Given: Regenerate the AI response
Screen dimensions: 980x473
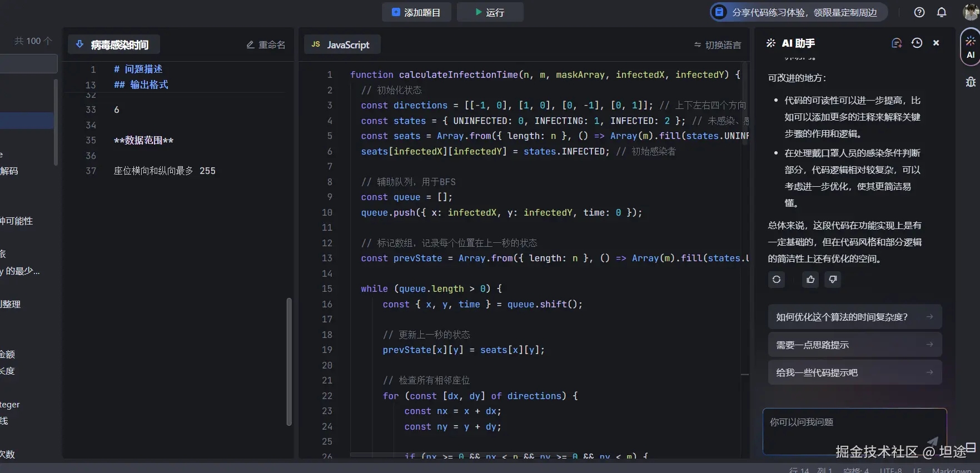Looking at the screenshot, I should pyautogui.click(x=777, y=280).
